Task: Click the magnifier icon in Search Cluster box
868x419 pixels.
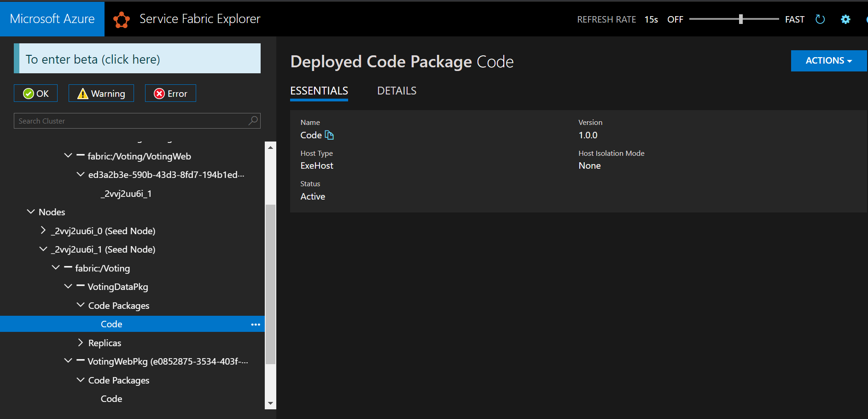Action: (252, 120)
